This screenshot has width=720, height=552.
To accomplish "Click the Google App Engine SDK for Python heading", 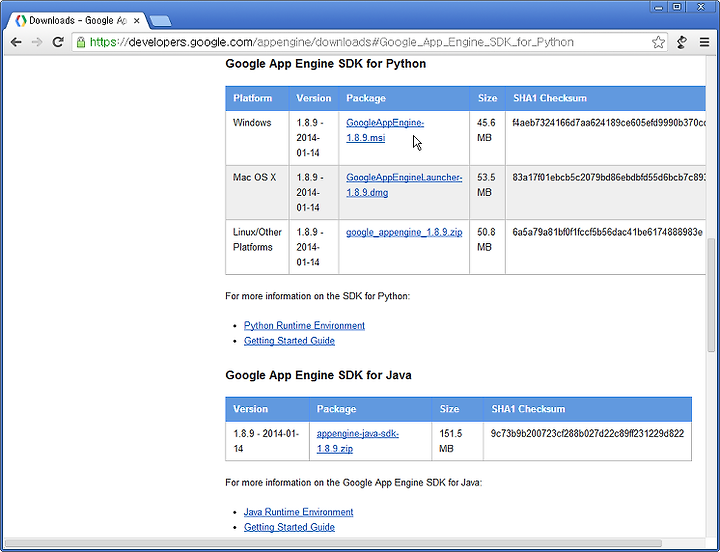I will [x=326, y=63].
